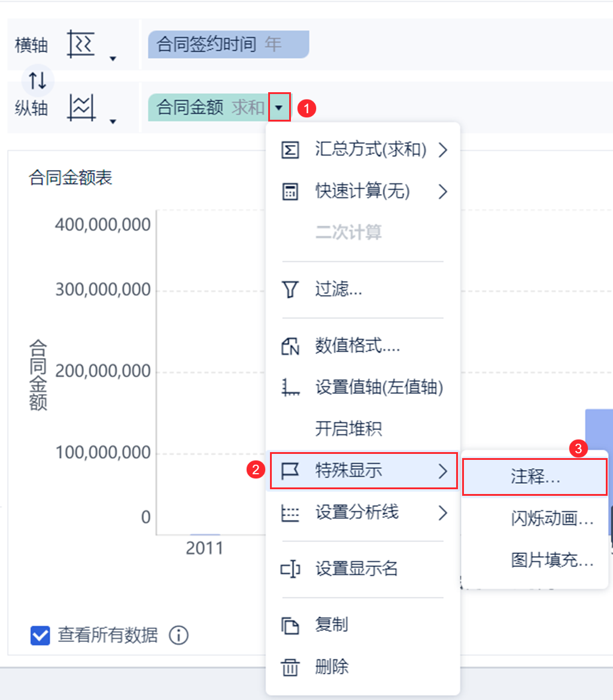The width and height of the screenshot is (613, 700).
Task: Swap axes with the up-down arrows icon
Action: [x=38, y=80]
